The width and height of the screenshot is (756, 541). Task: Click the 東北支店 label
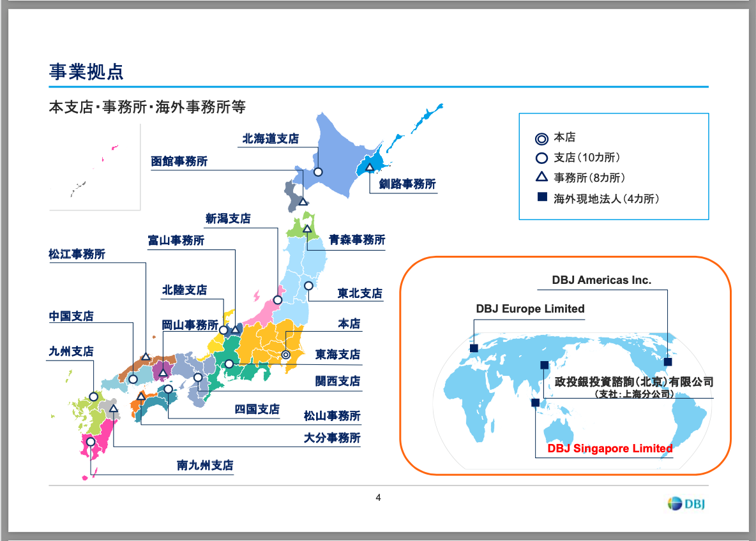pos(359,293)
